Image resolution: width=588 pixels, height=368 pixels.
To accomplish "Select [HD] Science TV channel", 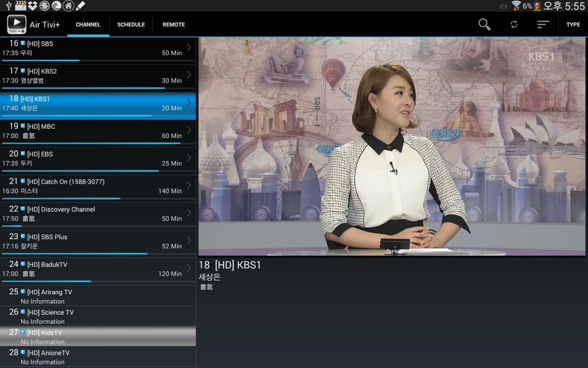I will click(98, 316).
